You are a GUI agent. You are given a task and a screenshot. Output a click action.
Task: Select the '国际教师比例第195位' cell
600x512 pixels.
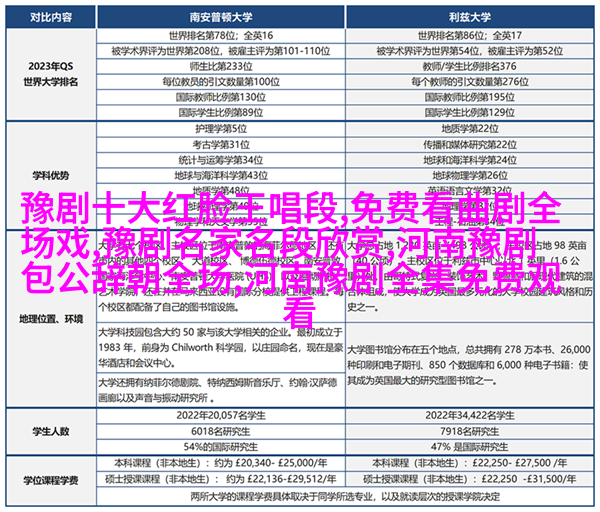pos(470,97)
